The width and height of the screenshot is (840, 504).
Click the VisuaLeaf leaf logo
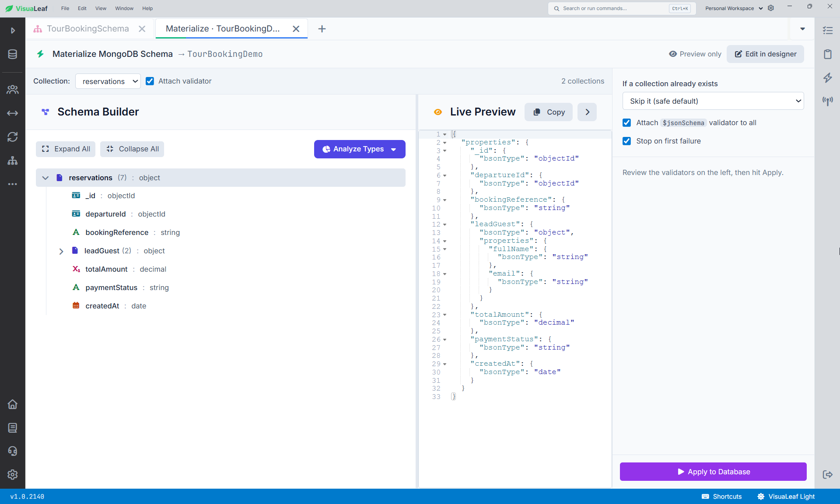9,8
